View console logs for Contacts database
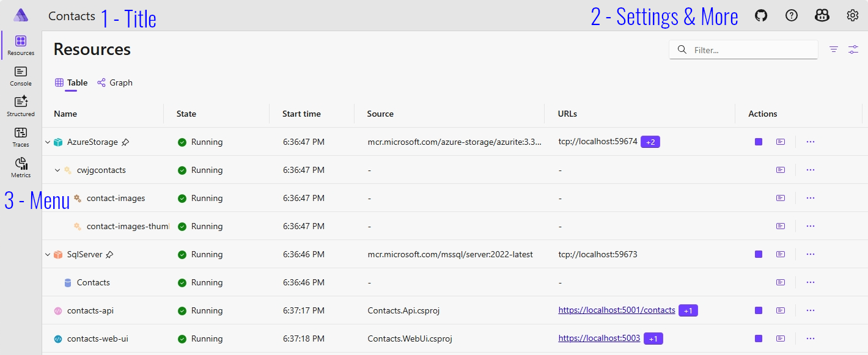The height and width of the screenshot is (355, 868). tap(781, 282)
